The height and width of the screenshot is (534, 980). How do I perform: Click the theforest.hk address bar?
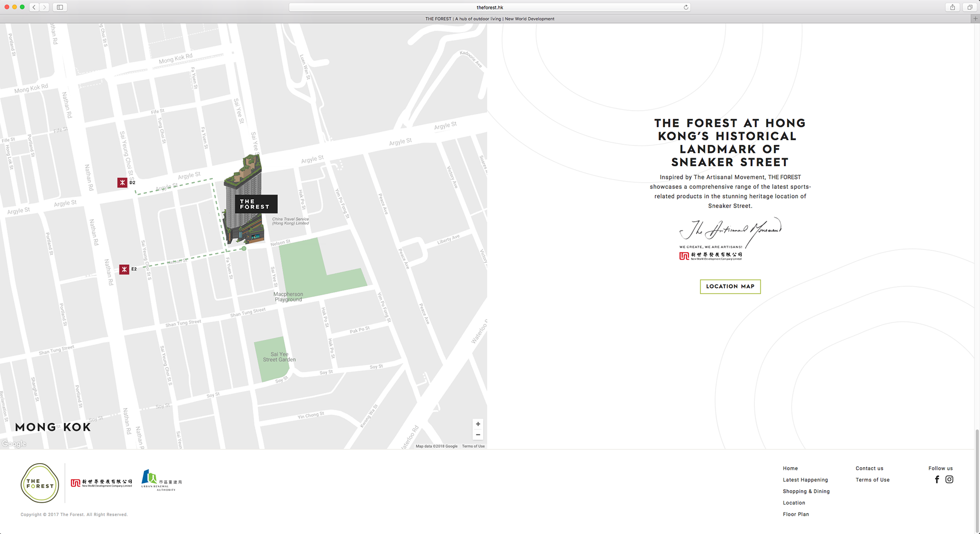click(489, 7)
